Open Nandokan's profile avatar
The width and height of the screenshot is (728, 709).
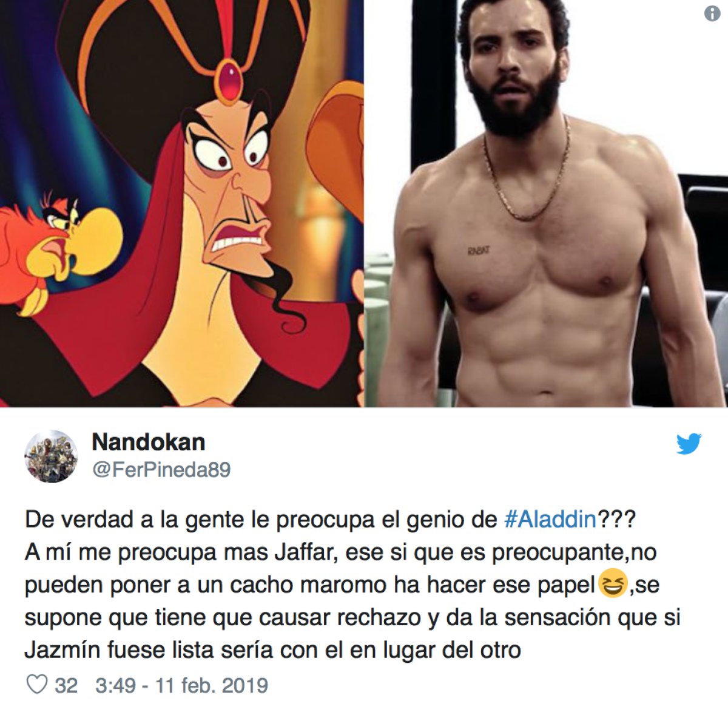coord(51,456)
